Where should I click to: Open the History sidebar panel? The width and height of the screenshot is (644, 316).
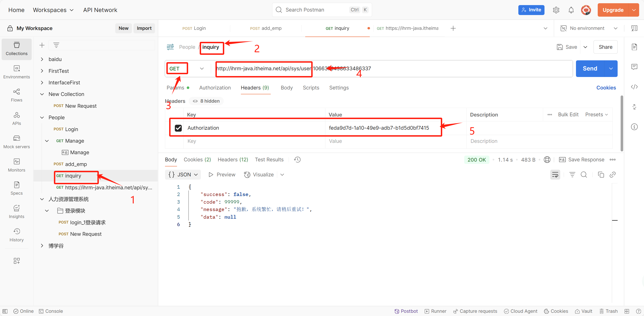[x=16, y=235]
